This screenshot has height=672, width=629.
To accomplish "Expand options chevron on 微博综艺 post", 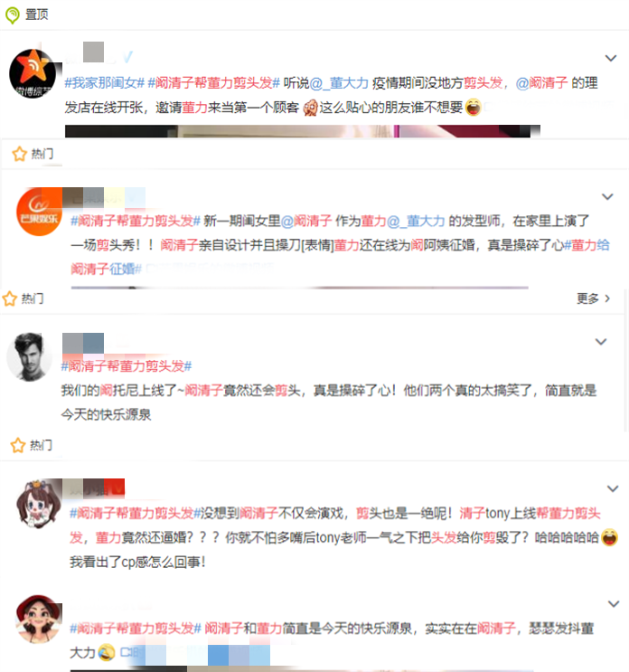I will click(611, 58).
